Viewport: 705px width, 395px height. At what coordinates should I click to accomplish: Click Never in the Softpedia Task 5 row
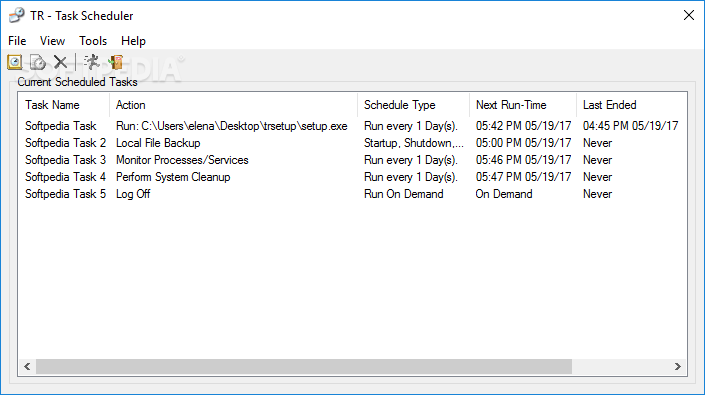coord(598,194)
